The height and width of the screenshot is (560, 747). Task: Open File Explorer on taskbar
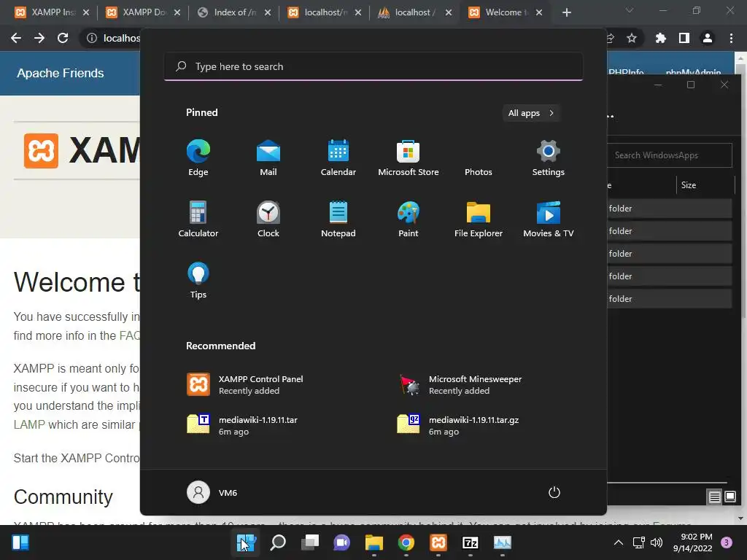click(x=374, y=542)
